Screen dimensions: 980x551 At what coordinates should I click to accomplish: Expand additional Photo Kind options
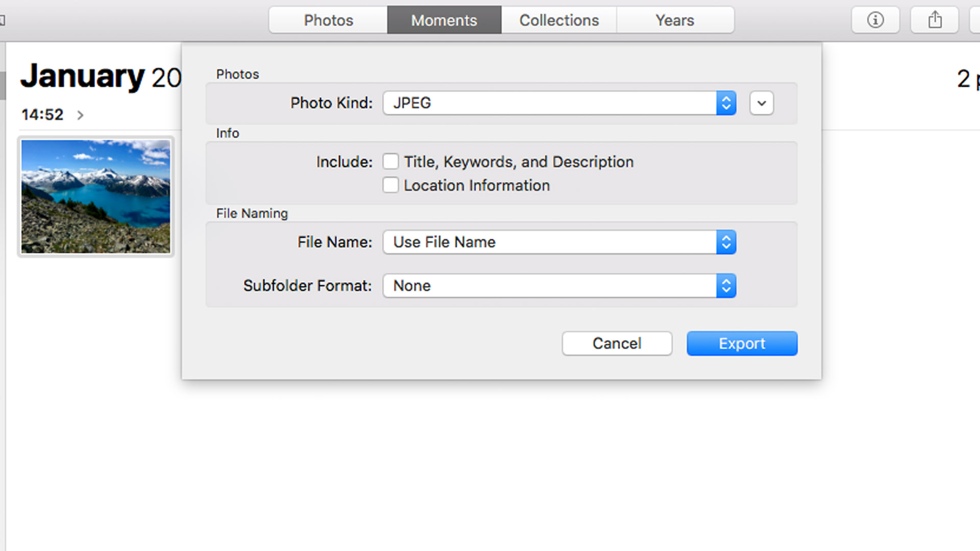click(761, 103)
